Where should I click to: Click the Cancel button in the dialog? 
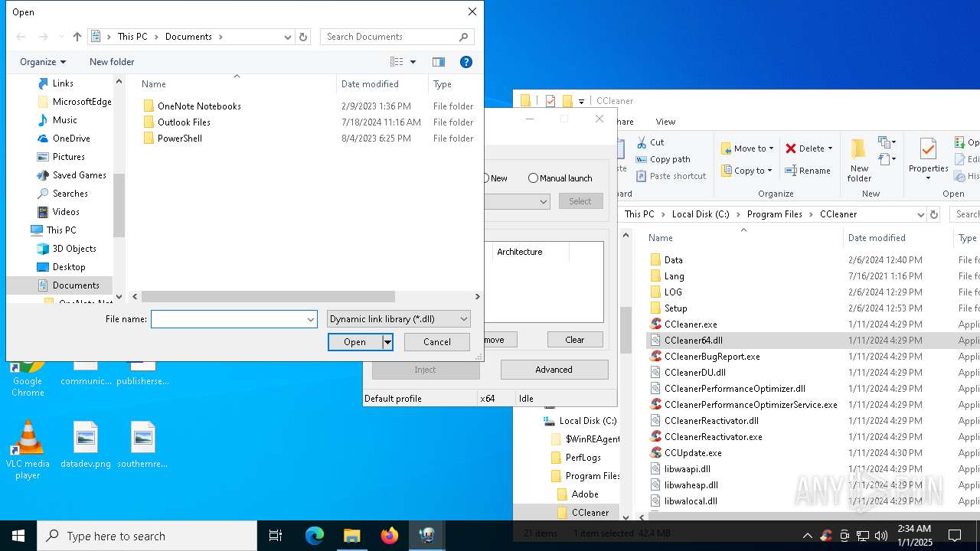[437, 342]
